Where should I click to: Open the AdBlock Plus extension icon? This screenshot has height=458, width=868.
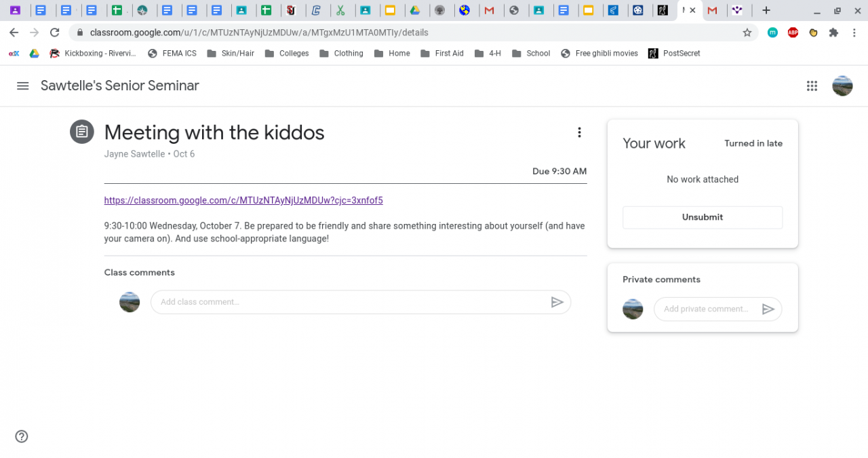(793, 33)
